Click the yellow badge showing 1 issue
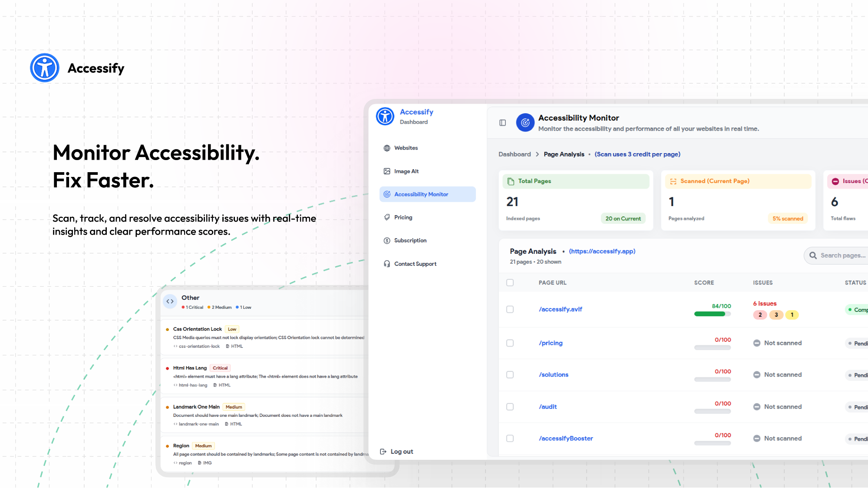868x488 pixels. [x=792, y=315]
